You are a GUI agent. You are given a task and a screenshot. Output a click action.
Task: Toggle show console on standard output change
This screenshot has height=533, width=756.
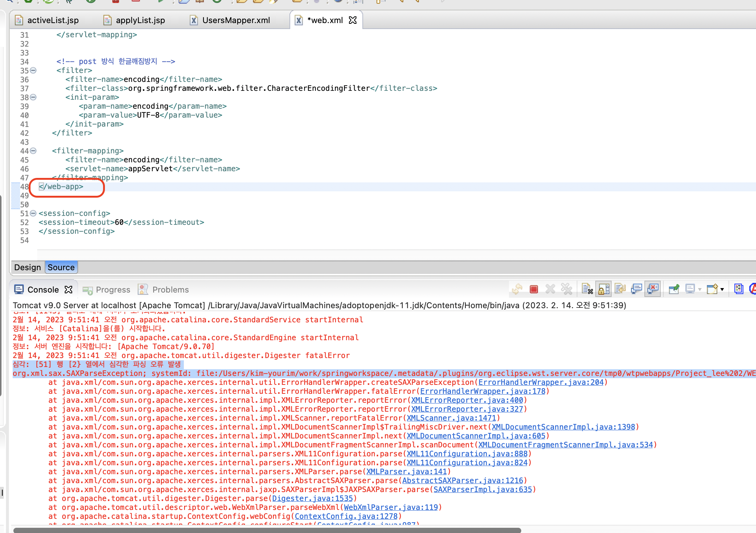click(x=637, y=289)
